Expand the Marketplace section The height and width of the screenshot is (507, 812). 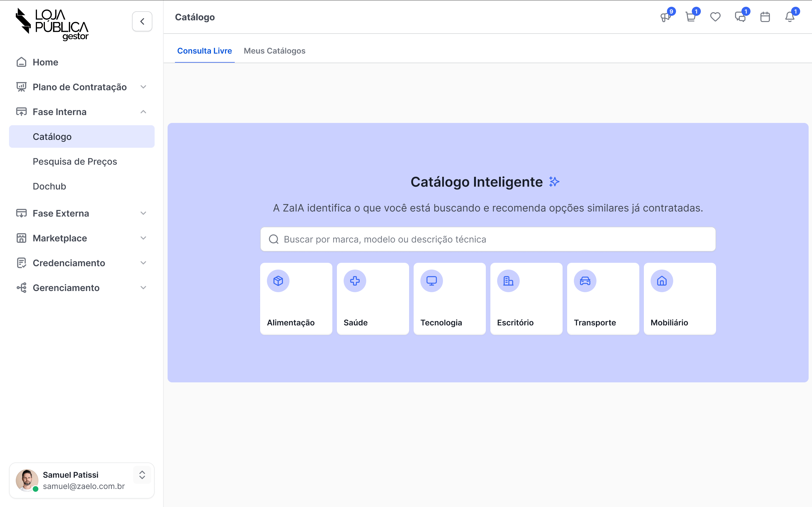[x=143, y=238]
